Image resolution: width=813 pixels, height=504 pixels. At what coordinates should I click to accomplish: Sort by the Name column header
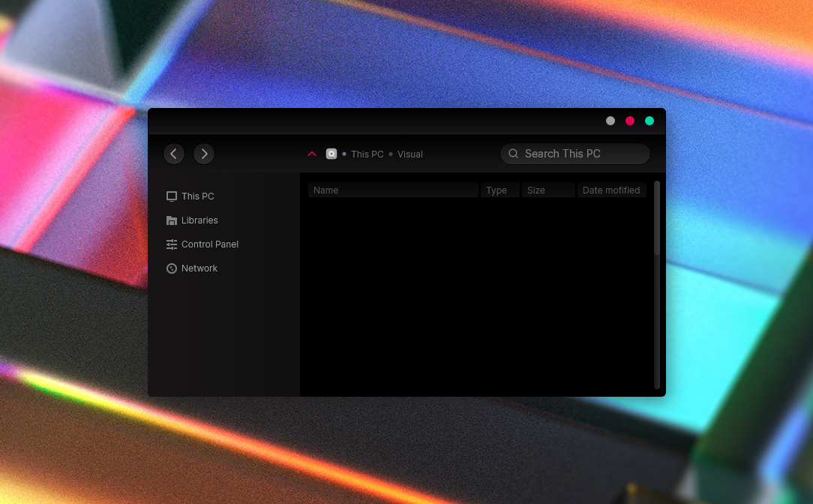pyautogui.click(x=393, y=190)
